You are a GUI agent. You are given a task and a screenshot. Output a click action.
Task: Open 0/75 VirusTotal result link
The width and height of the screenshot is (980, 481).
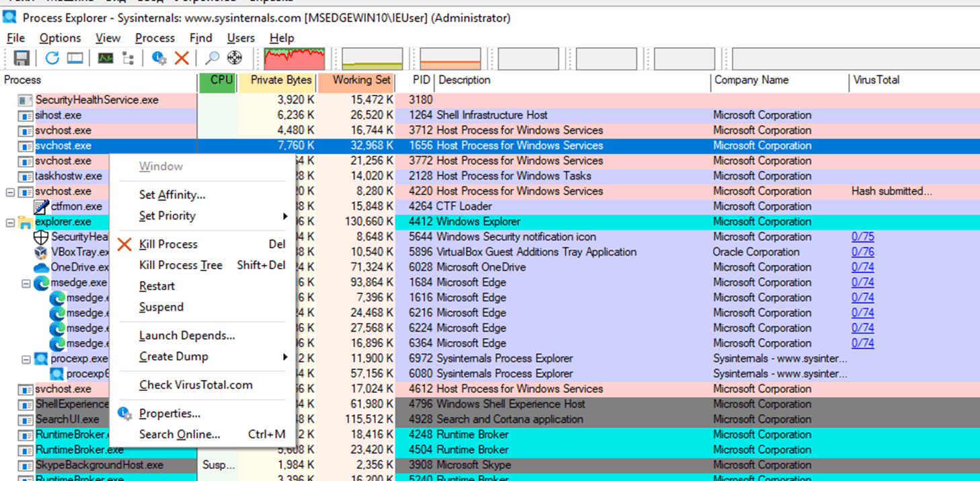coord(862,237)
